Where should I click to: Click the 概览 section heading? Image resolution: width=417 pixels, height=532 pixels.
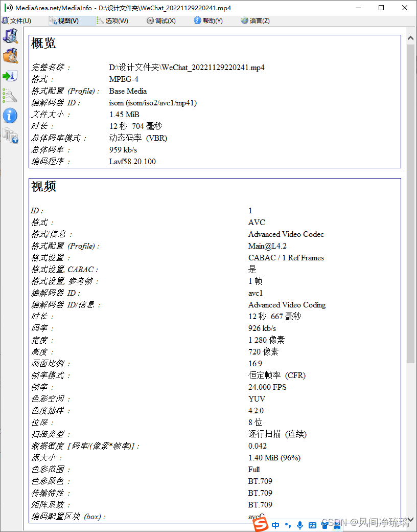pos(43,43)
